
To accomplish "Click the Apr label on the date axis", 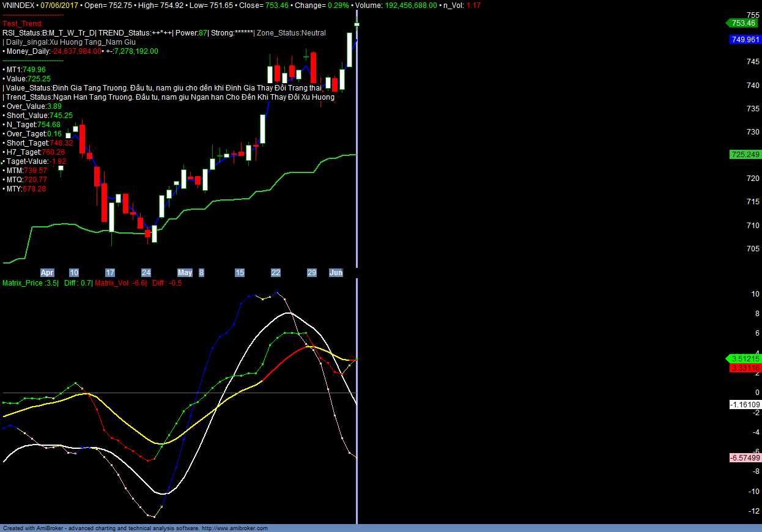I will tap(47, 273).
